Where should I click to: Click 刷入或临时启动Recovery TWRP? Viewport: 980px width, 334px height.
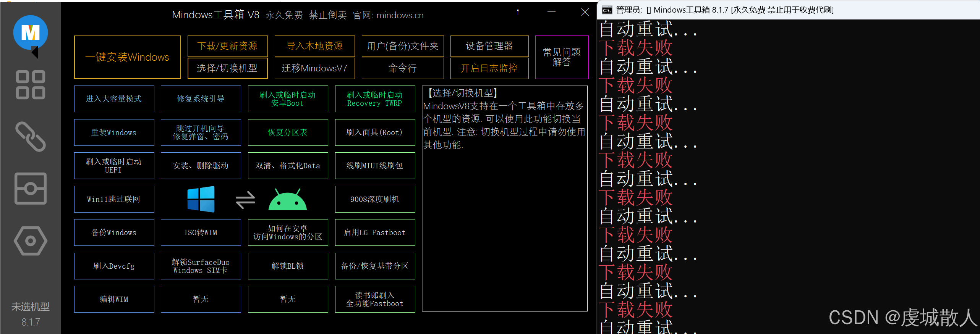[x=375, y=99]
